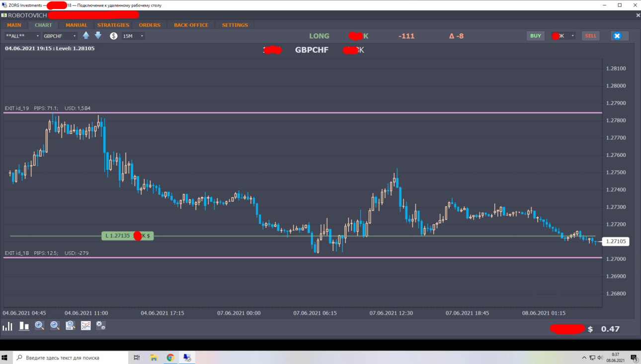Click the BUY button
The height and width of the screenshot is (364, 641).
pyautogui.click(x=535, y=36)
